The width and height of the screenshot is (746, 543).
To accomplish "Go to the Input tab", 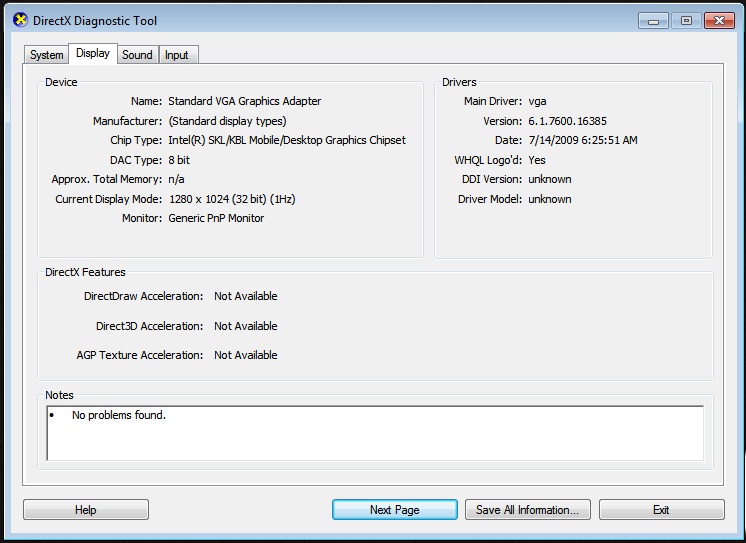I will point(177,55).
